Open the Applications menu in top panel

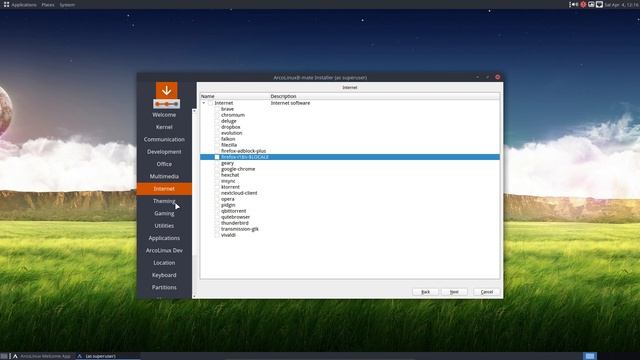24,4
